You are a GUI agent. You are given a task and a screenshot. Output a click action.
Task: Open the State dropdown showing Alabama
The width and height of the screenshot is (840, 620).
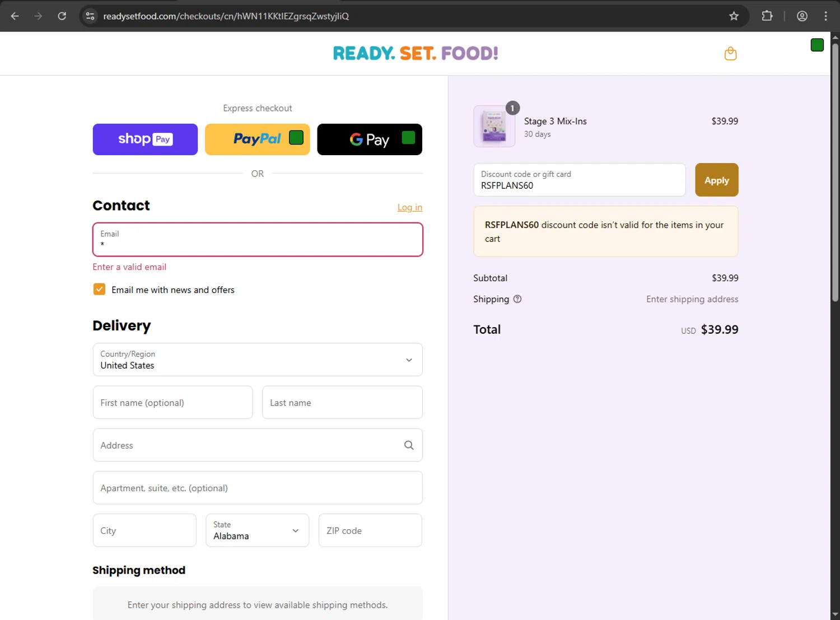click(x=257, y=530)
